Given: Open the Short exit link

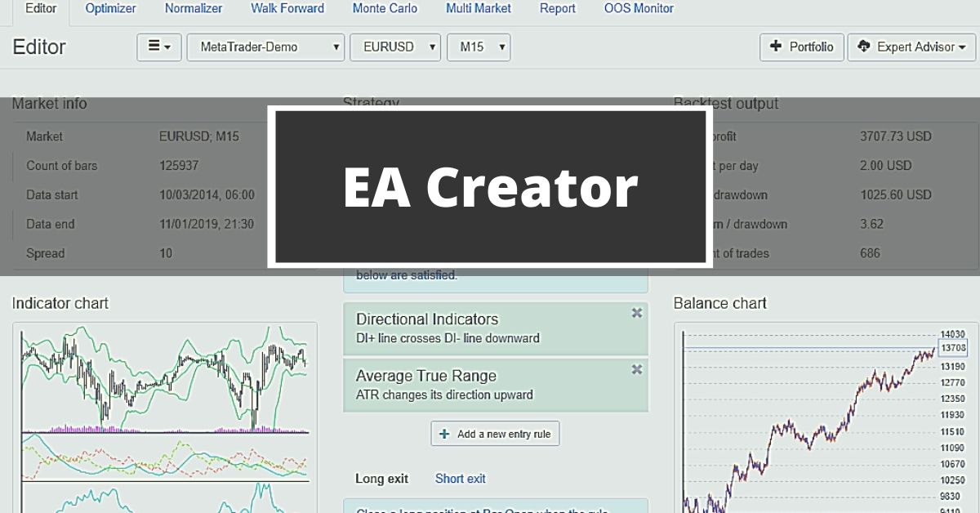Looking at the screenshot, I should click(460, 478).
